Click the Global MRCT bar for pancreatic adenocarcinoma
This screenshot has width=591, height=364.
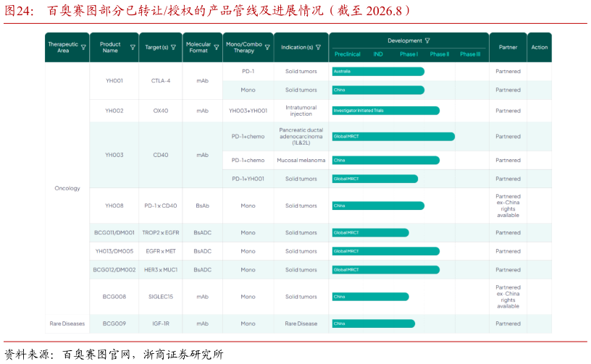tap(393, 137)
